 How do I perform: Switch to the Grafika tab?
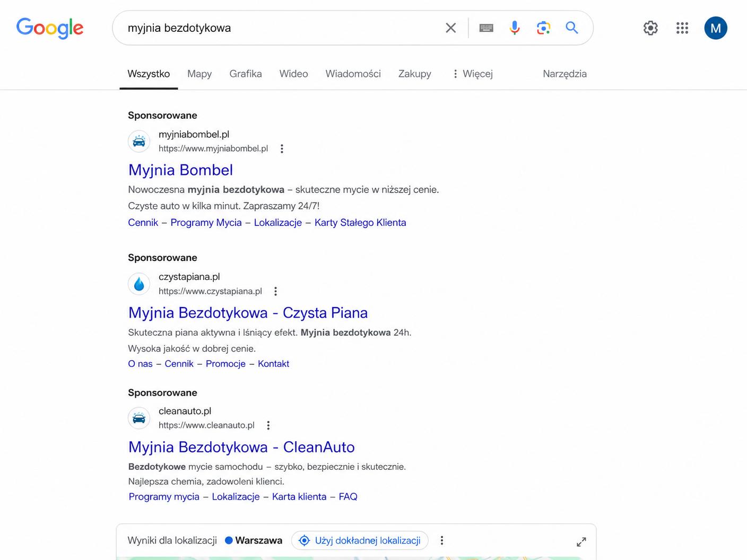click(x=246, y=74)
